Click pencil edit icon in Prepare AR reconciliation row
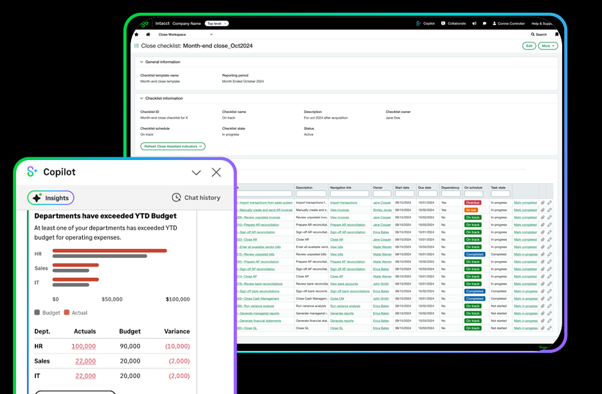The width and height of the screenshot is (602, 394). pyautogui.click(x=549, y=225)
